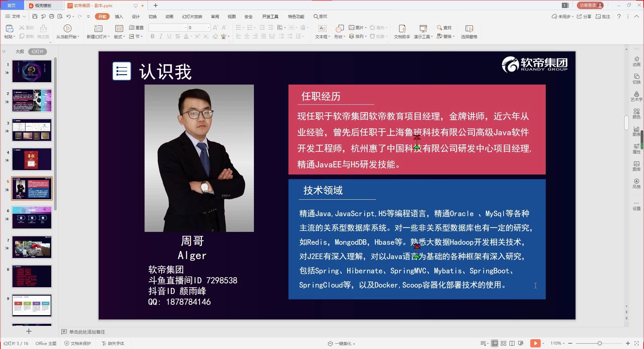The width and height of the screenshot is (644, 349).
Task: Click the New Slide (新建幻灯片) icon
Action: (x=98, y=29)
